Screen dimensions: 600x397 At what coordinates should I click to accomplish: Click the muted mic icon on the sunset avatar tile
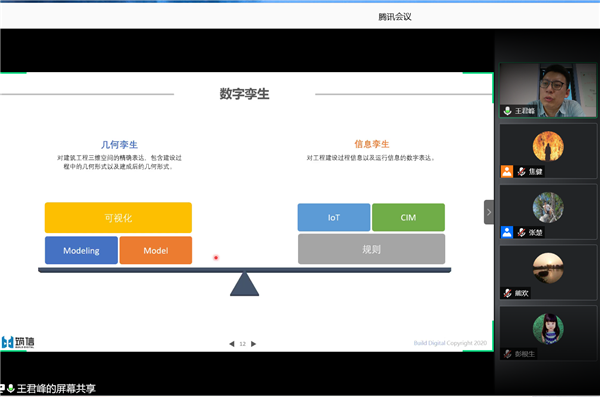(507, 293)
